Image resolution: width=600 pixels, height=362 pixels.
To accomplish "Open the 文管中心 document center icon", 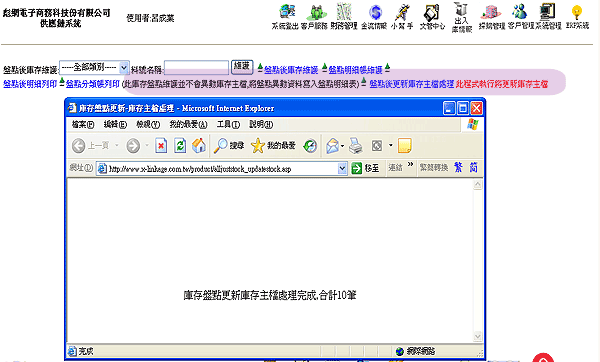I will click(x=432, y=12).
